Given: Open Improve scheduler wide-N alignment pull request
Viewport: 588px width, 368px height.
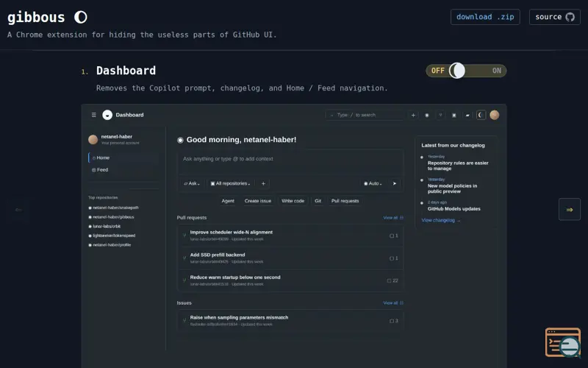Looking at the screenshot, I should (x=231, y=233).
